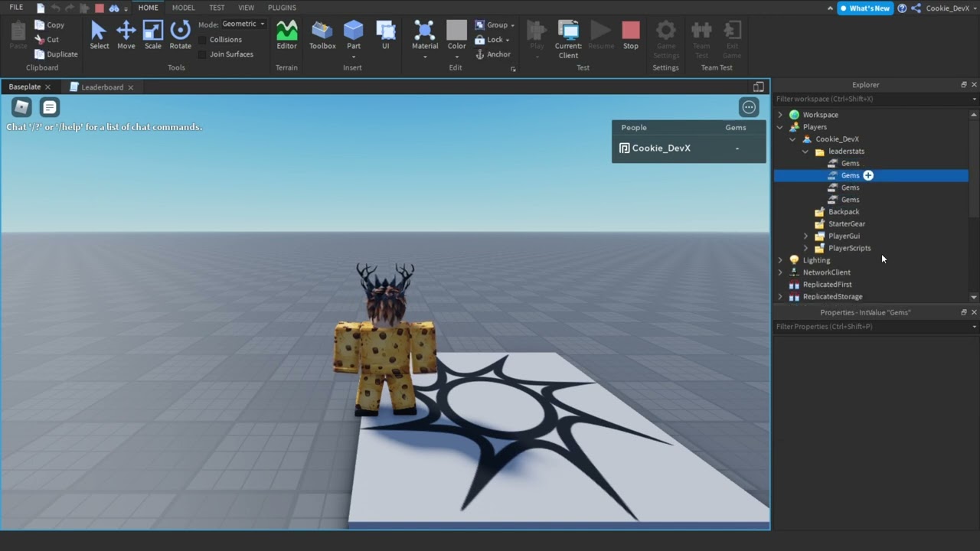Select StarterGear in Explorer
Viewport: 980px width, 551px height.
846,224
